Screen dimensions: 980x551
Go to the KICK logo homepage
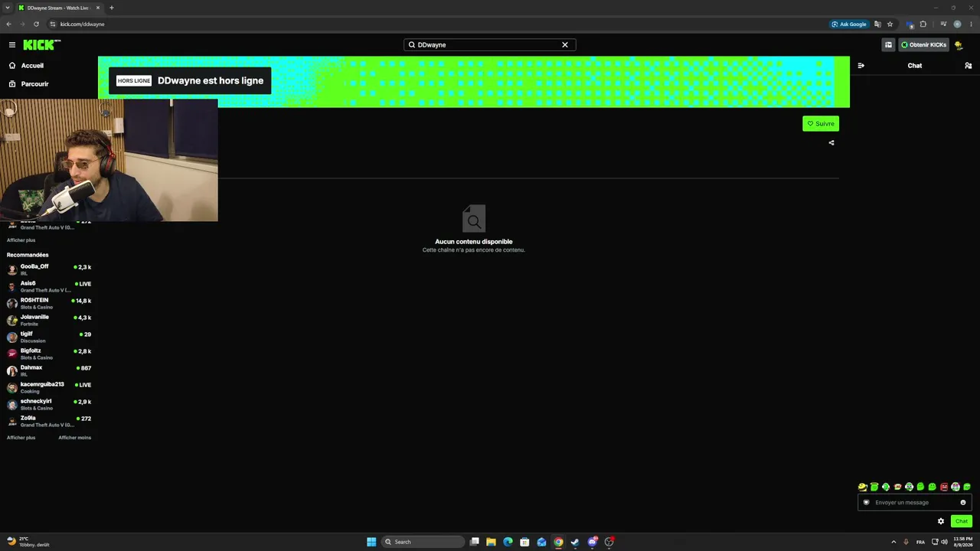tap(40, 45)
